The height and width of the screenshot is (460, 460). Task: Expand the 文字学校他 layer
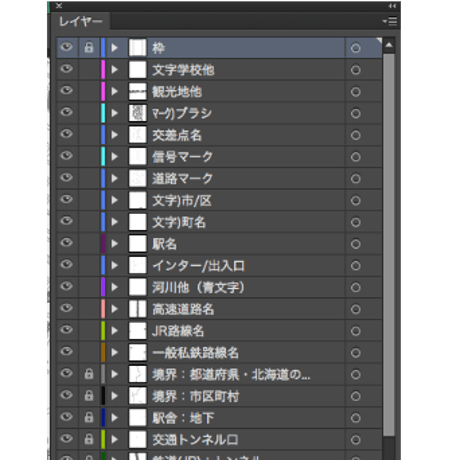tap(114, 69)
